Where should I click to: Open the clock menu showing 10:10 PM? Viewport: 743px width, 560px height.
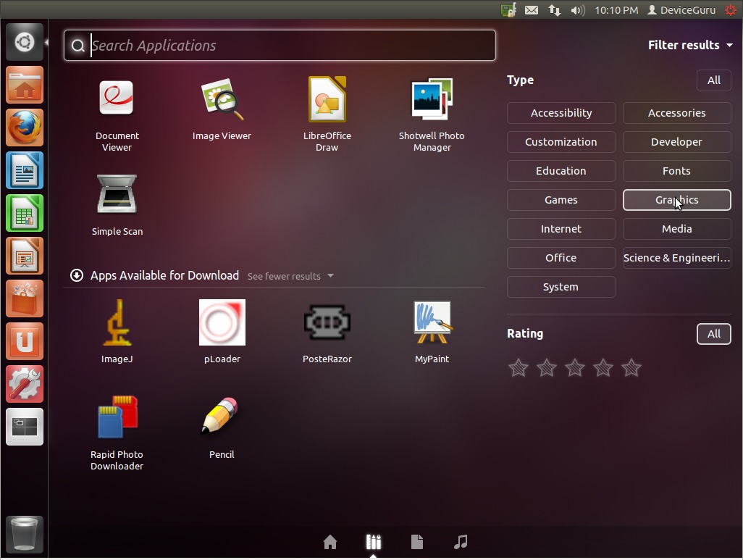click(616, 10)
